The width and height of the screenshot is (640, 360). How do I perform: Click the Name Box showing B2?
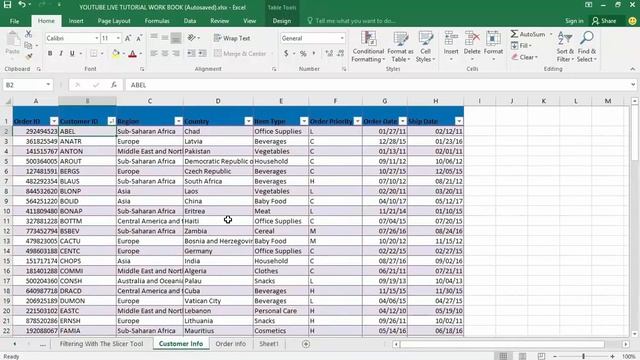[28, 85]
